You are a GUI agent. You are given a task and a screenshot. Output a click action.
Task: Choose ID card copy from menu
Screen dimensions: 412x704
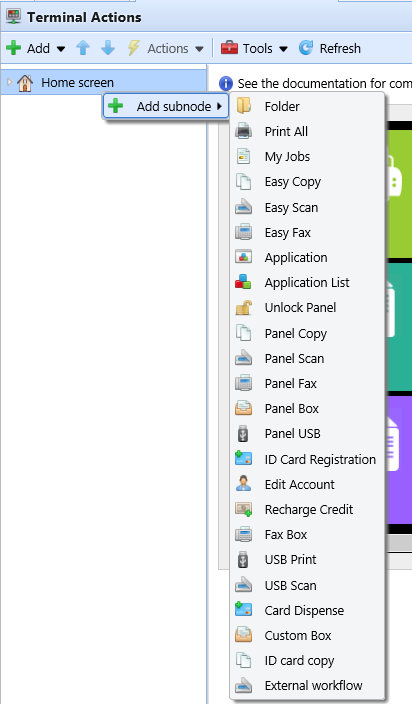(307, 660)
